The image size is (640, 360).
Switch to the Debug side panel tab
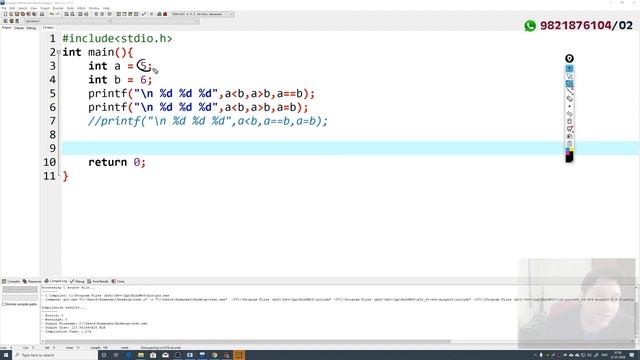pyautogui.click(x=31, y=28)
